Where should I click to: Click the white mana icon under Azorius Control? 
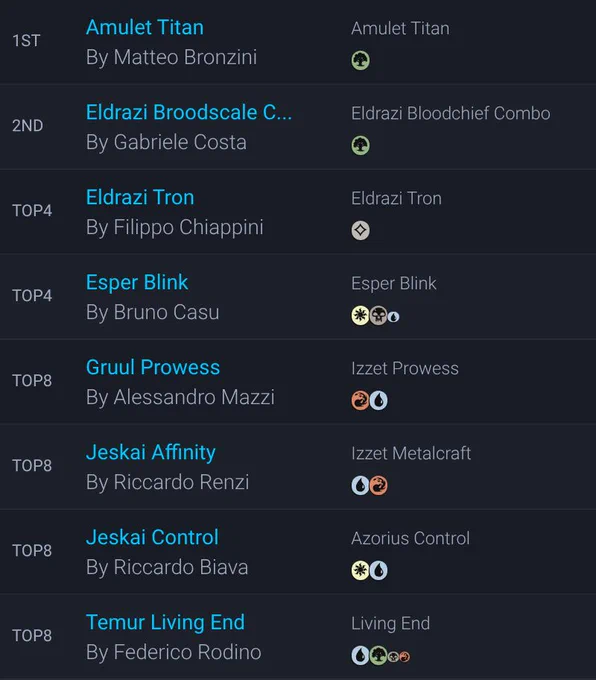tap(360, 570)
